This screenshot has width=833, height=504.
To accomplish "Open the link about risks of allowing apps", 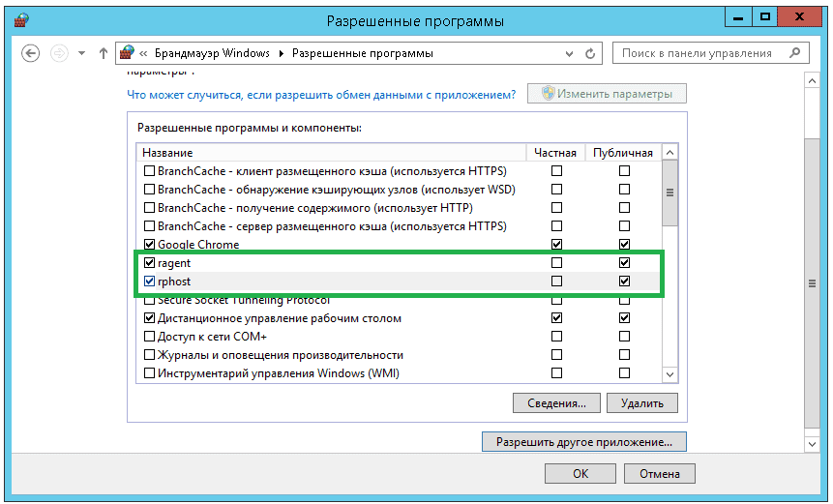I will (322, 95).
